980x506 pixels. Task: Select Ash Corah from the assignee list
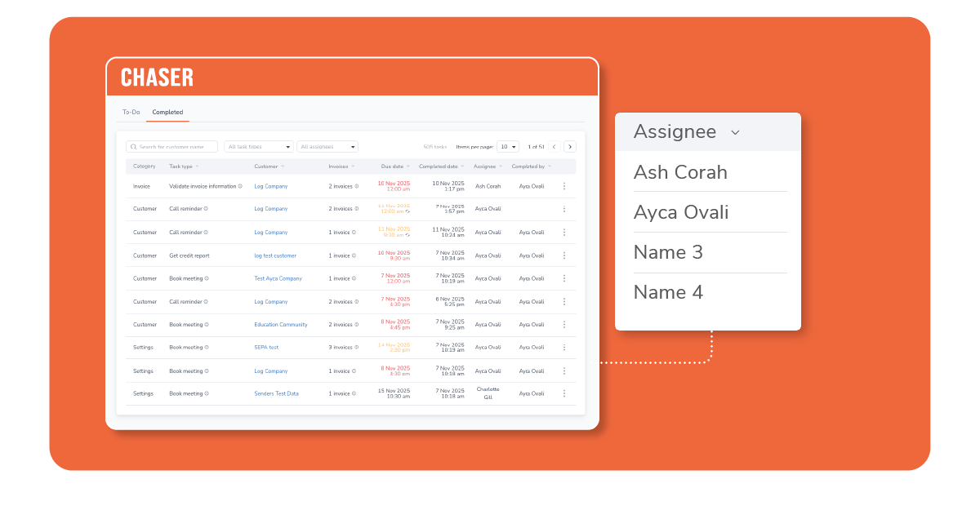click(x=680, y=172)
